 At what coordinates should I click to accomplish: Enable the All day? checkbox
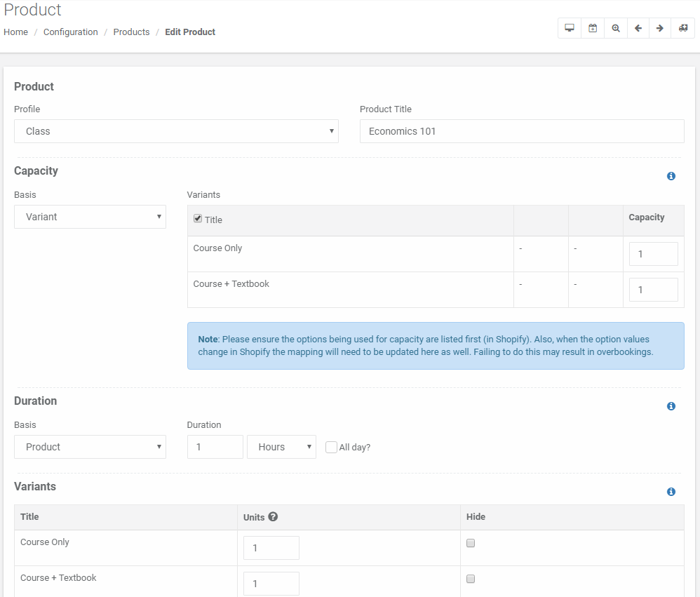click(x=331, y=447)
